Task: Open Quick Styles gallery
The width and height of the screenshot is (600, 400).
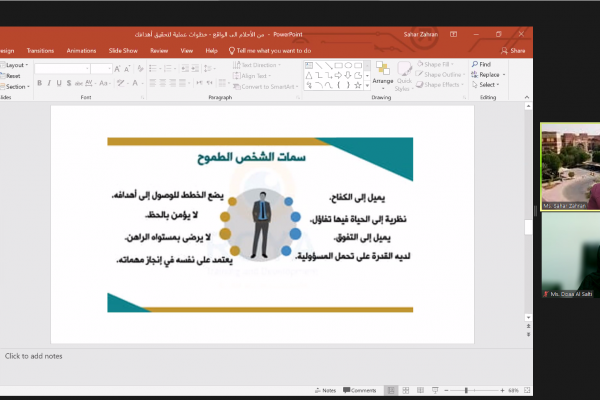Action: tap(405, 73)
